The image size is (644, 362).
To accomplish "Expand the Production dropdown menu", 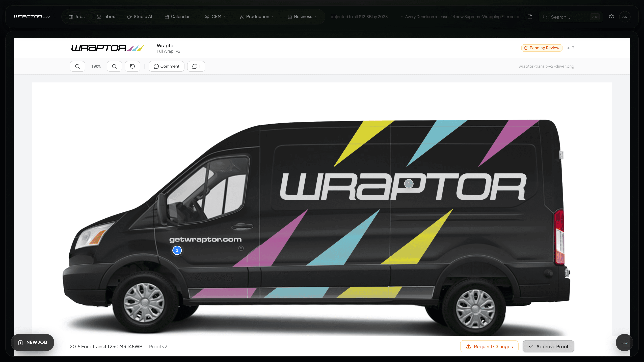I will pos(257,16).
